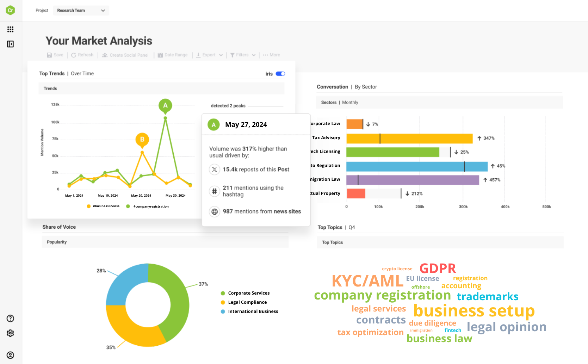
Task: Click Create Social Panel button
Action: click(x=125, y=55)
